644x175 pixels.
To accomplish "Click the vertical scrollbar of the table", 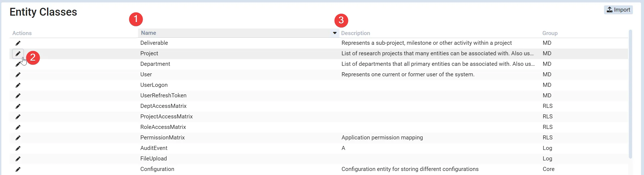I will pyautogui.click(x=630, y=94).
